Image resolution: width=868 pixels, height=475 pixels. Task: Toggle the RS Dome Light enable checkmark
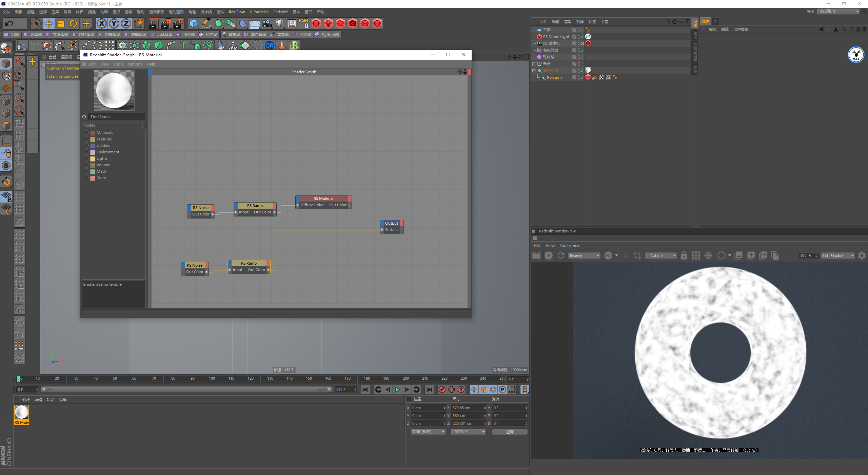pyautogui.click(x=582, y=37)
